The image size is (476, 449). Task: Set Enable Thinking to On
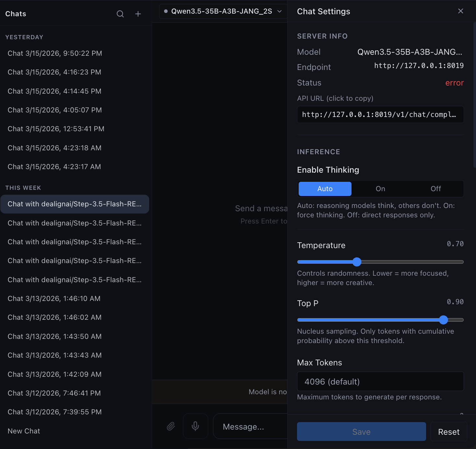(x=380, y=189)
